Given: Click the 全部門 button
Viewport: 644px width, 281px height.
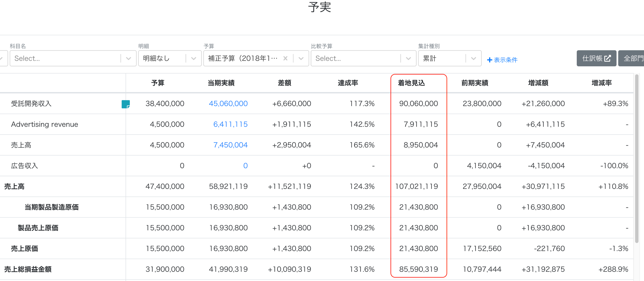Looking at the screenshot, I should click(x=631, y=58).
